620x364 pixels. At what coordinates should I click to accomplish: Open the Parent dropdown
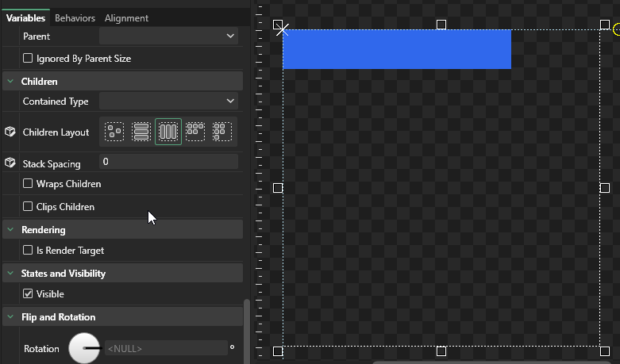168,36
